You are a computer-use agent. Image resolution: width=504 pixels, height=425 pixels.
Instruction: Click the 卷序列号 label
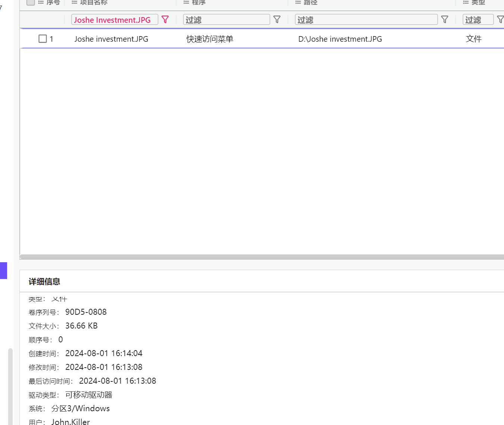click(44, 312)
